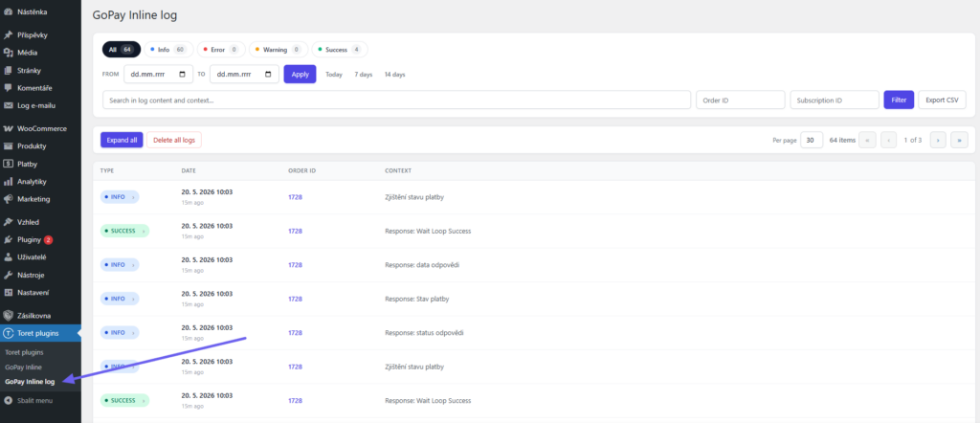Expand INFO row Response: status odpovědi

click(120, 332)
